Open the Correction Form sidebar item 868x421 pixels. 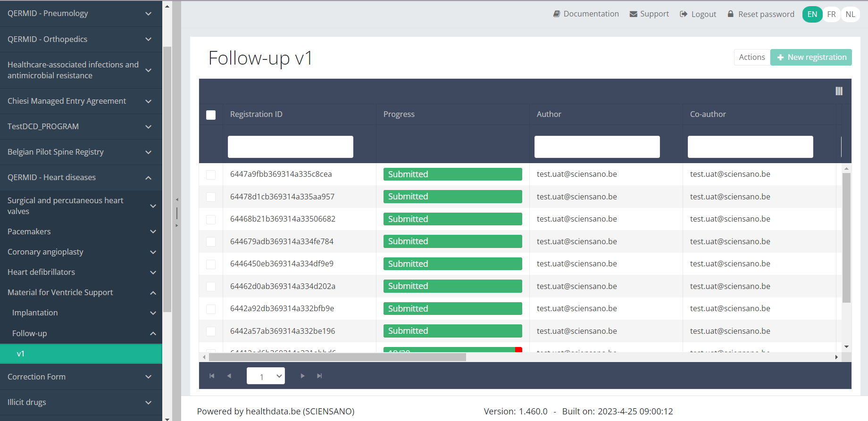81,377
